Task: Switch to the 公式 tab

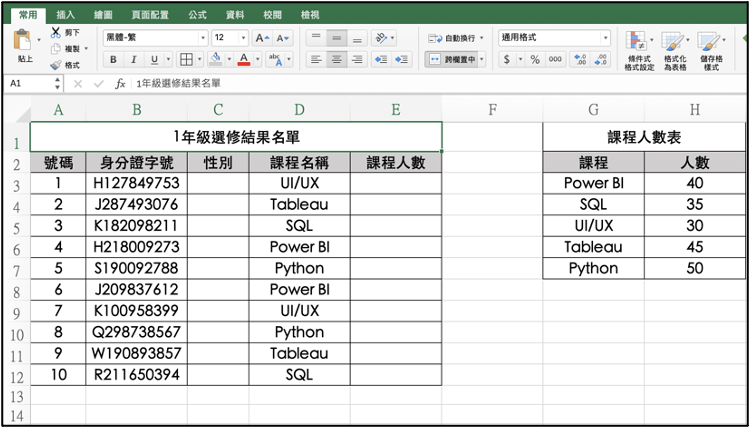Action: [x=197, y=15]
